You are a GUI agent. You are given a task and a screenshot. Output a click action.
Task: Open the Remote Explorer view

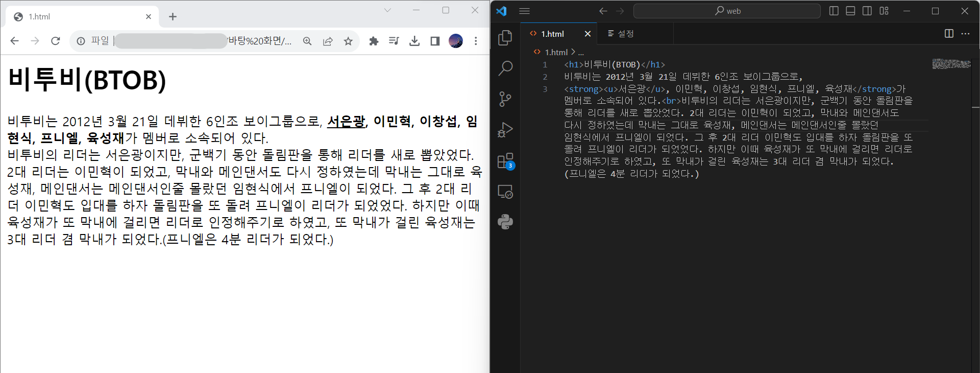(x=505, y=192)
